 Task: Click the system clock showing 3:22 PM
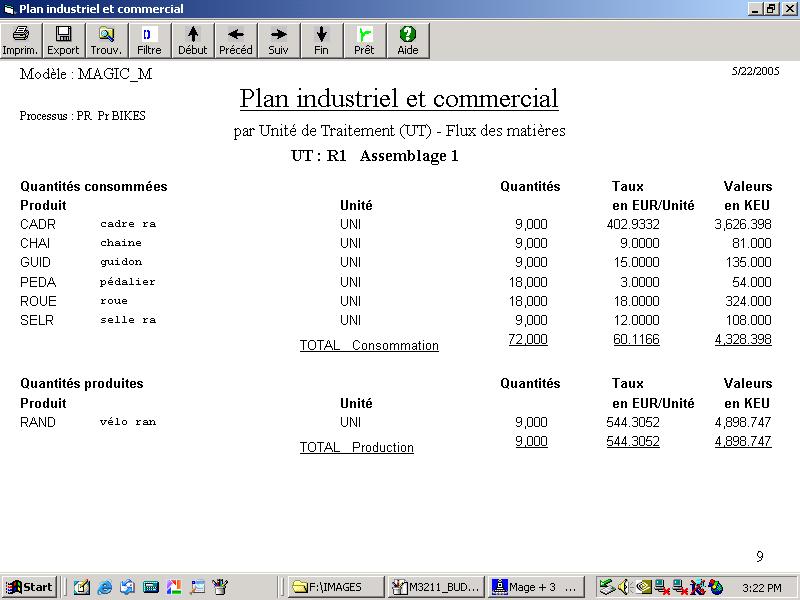tap(762, 588)
